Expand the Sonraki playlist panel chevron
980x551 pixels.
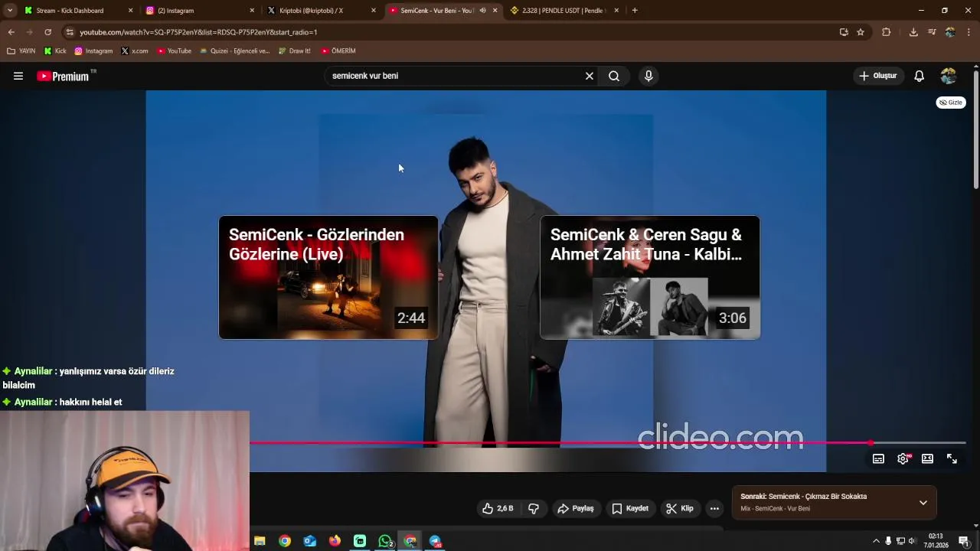pyautogui.click(x=923, y=503)
